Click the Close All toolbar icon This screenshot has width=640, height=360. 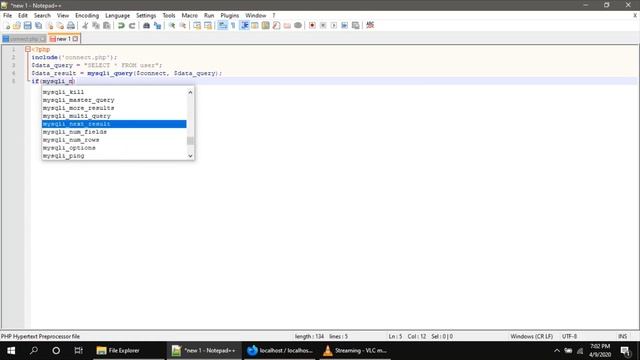point(60,26)
